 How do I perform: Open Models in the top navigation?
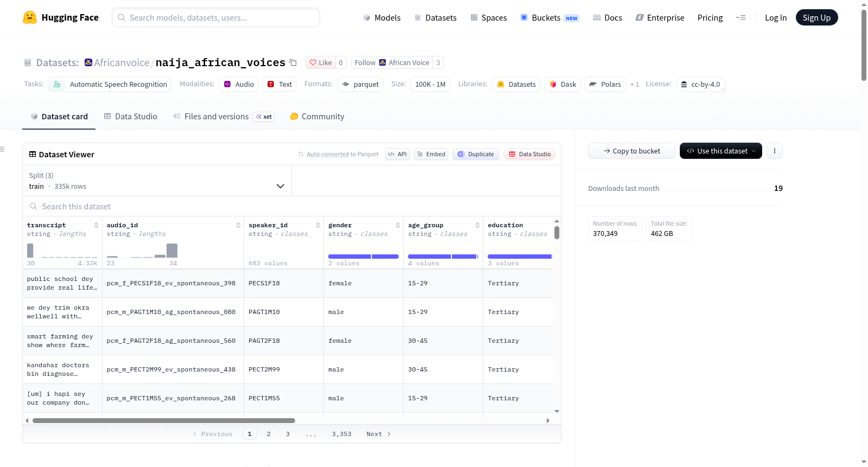point(382,17)
